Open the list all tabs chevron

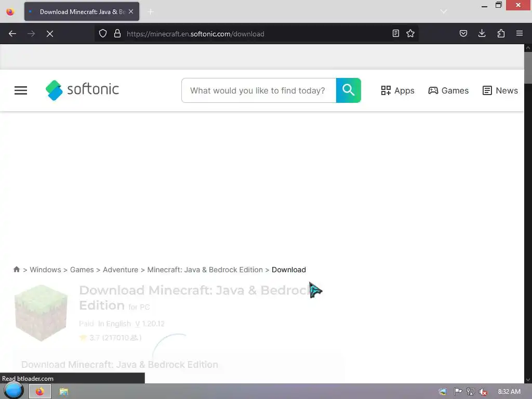click(444, 11)
